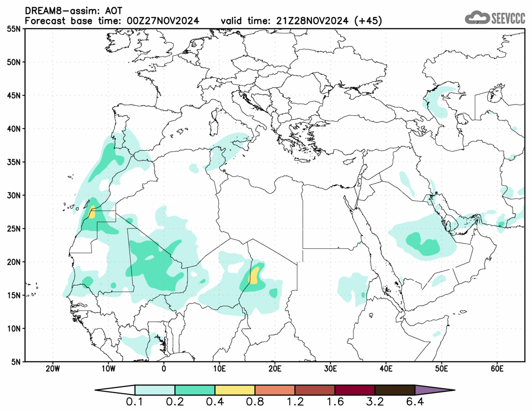Click the '0.8' colorbar value

coord(255,402)
